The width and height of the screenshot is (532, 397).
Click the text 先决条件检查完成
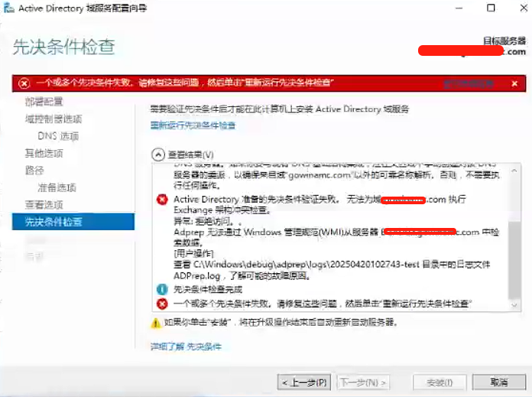208,290
